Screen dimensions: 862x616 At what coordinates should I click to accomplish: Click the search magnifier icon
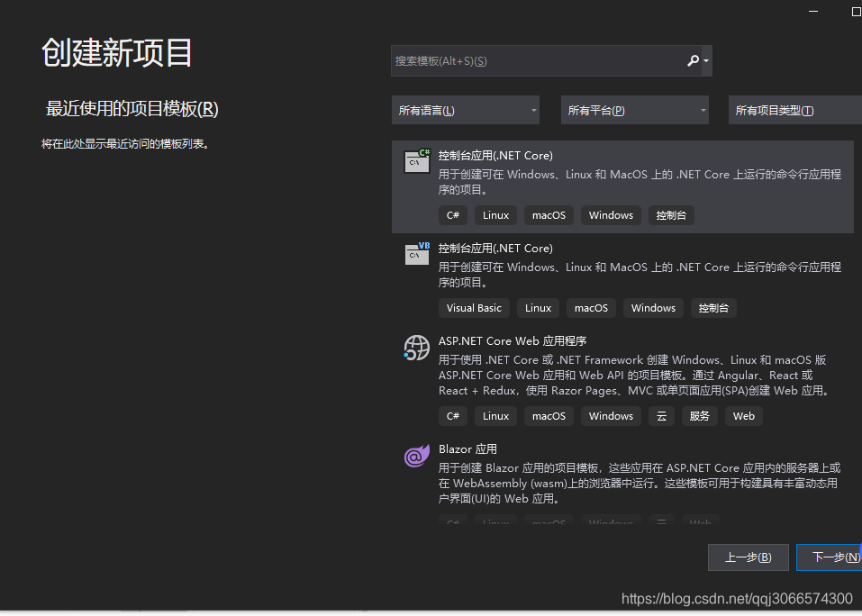(x=693, y=60)
